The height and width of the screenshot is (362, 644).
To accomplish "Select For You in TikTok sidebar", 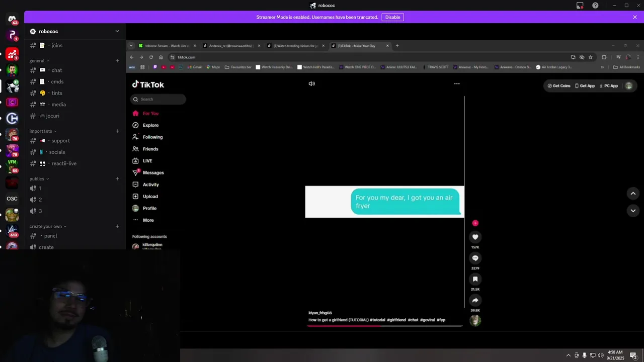I will [x=150, y=114].
